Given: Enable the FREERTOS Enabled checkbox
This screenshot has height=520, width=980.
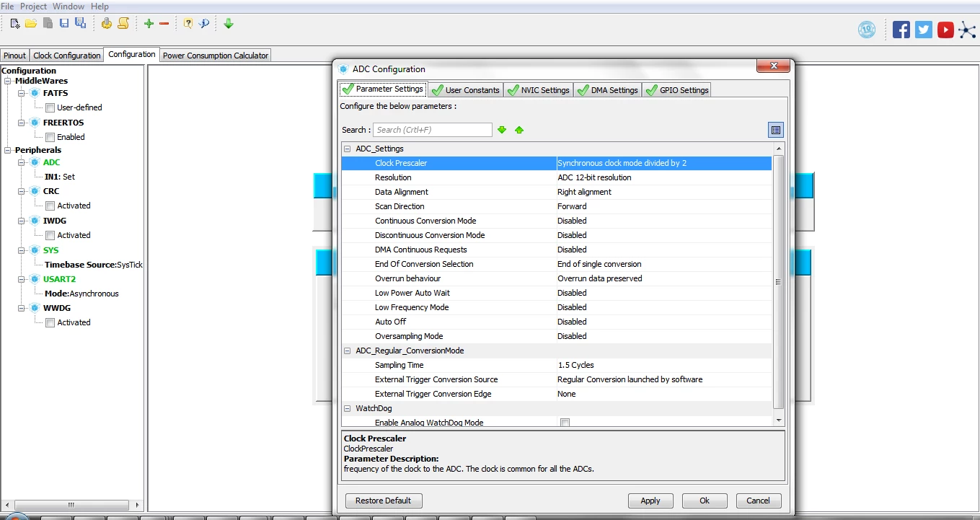Looking at the screenshot, I should coord(50,137).
